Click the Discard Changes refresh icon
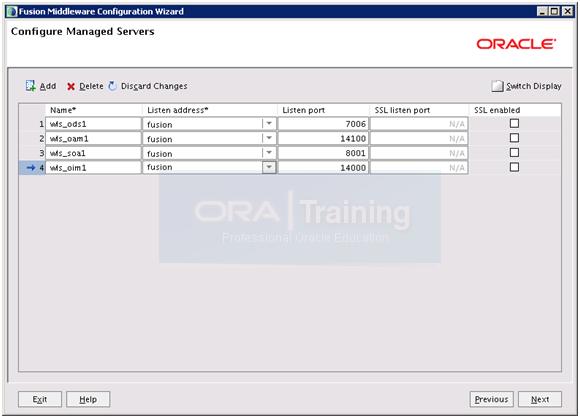 [112, 86]
